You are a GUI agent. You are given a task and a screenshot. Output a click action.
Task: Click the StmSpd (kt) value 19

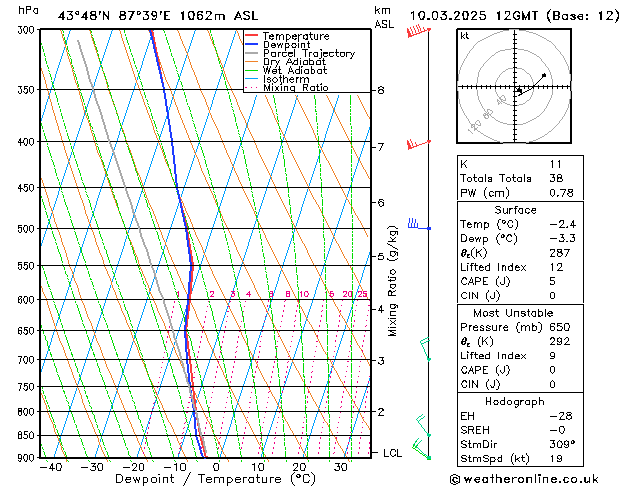coord(556,458)
